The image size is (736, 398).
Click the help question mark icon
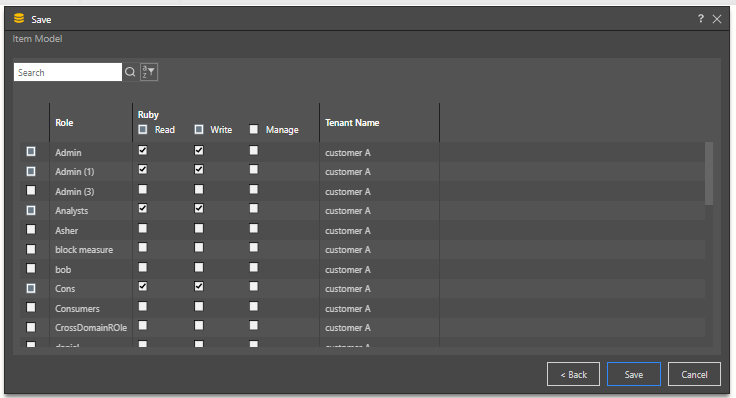click(701, 18)
